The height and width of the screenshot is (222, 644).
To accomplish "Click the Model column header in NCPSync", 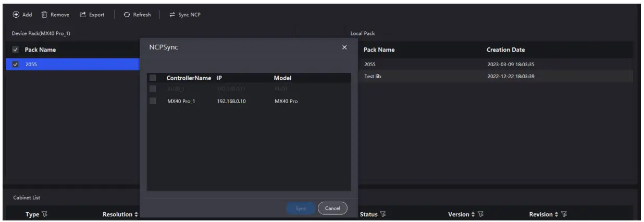I will point(282,78).
